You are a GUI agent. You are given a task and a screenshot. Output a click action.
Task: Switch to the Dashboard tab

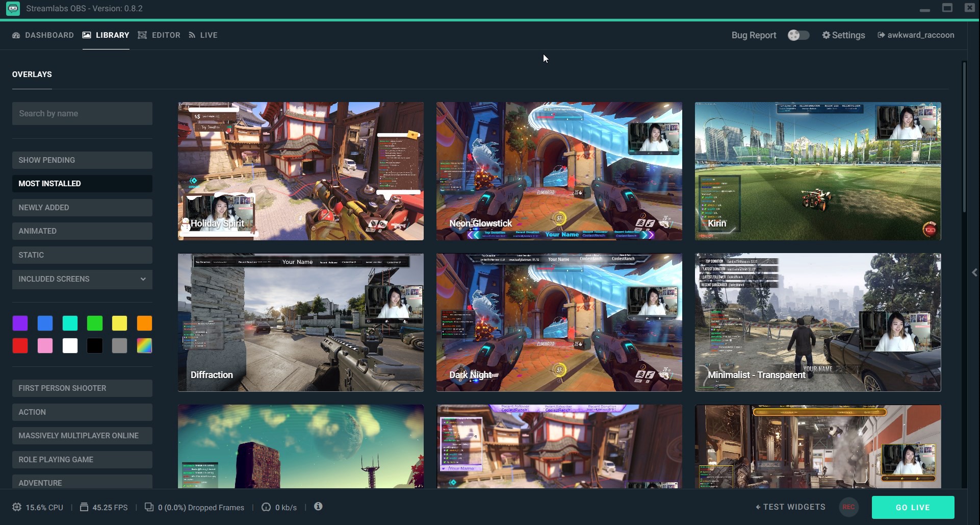43,35
